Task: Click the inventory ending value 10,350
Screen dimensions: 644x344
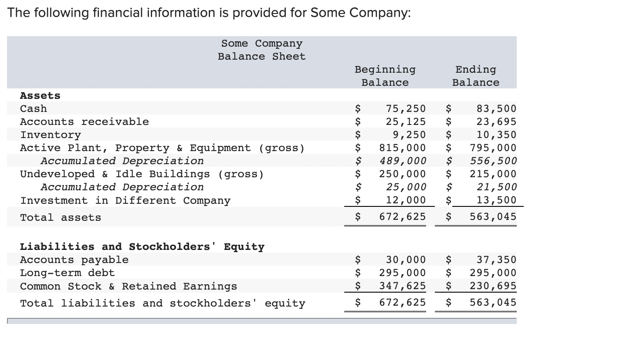Action: [496, 135]
